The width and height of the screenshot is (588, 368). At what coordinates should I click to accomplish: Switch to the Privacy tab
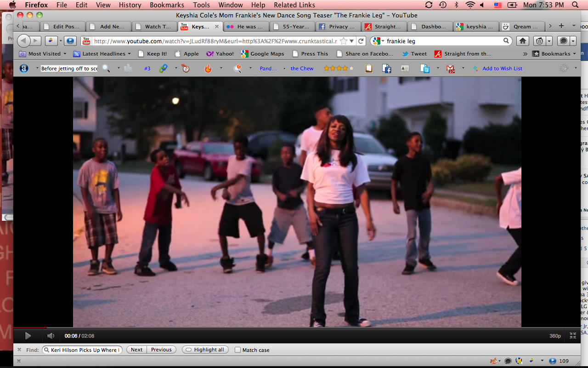tap(338, 27)
